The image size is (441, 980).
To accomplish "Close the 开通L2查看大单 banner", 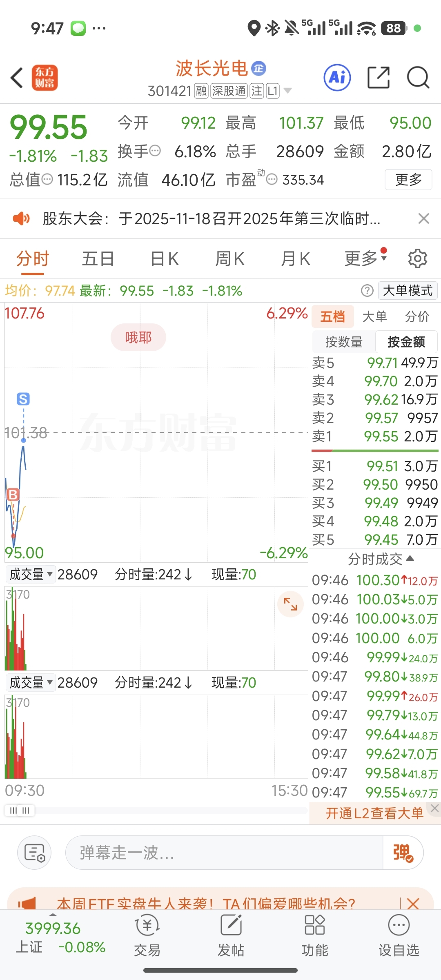I will click(434, 808).
